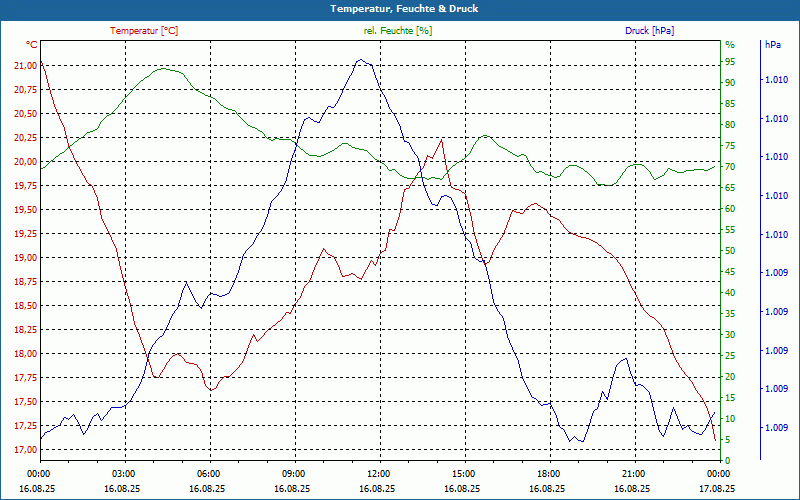Click the '30' humidity axis value

(x=730, y=335)
